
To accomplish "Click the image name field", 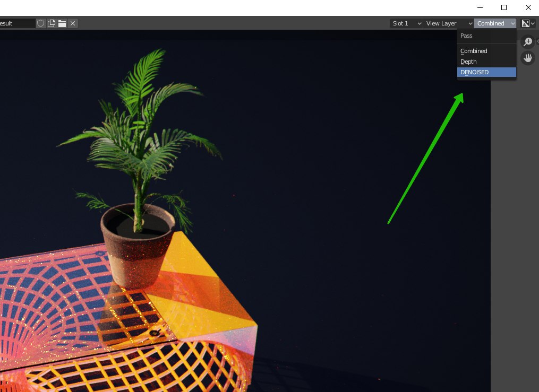I will tap(17, 23).
